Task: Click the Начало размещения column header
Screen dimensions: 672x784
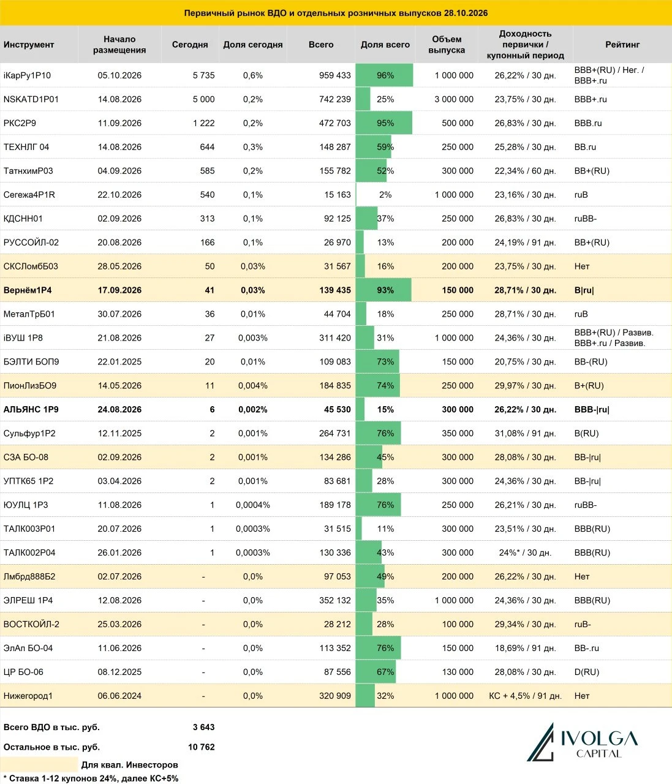Action: click(119, 45)
